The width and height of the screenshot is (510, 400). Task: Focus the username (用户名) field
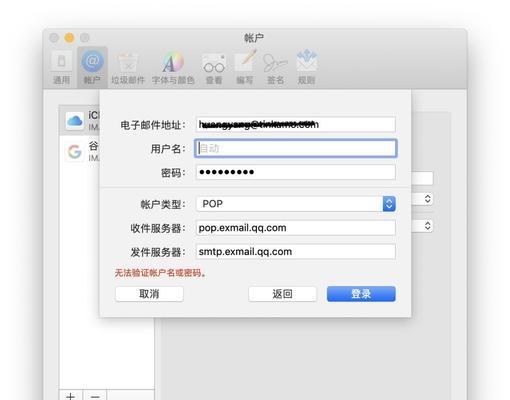click(296, 148)
